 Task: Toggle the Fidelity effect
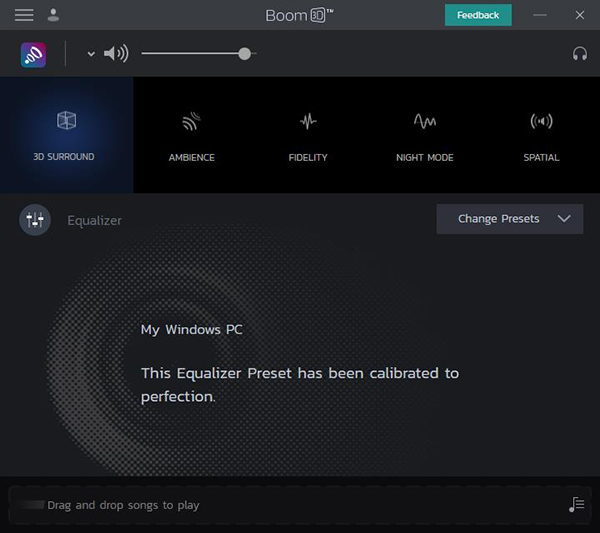[308, 134]
